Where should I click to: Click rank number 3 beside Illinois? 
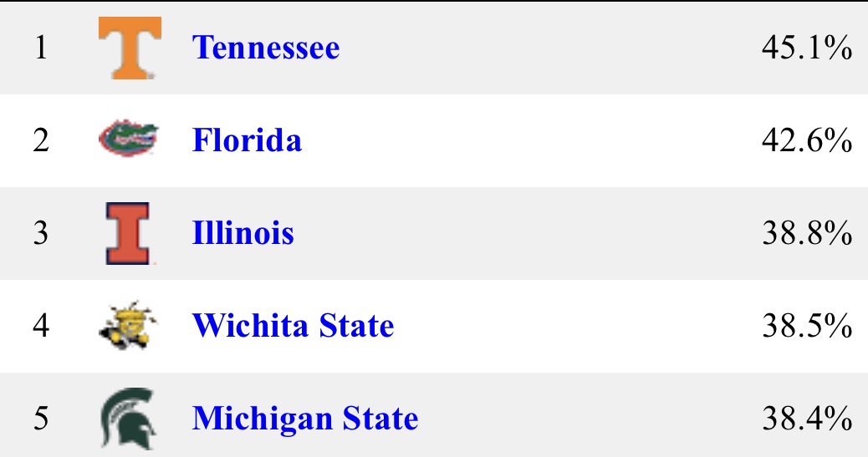click(41, 234)
